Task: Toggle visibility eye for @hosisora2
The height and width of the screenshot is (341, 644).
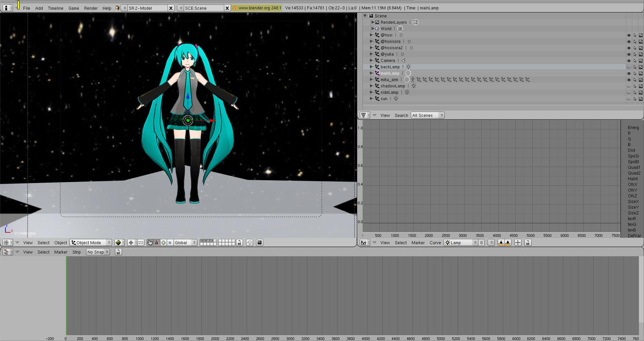Action: click(629, 48)
